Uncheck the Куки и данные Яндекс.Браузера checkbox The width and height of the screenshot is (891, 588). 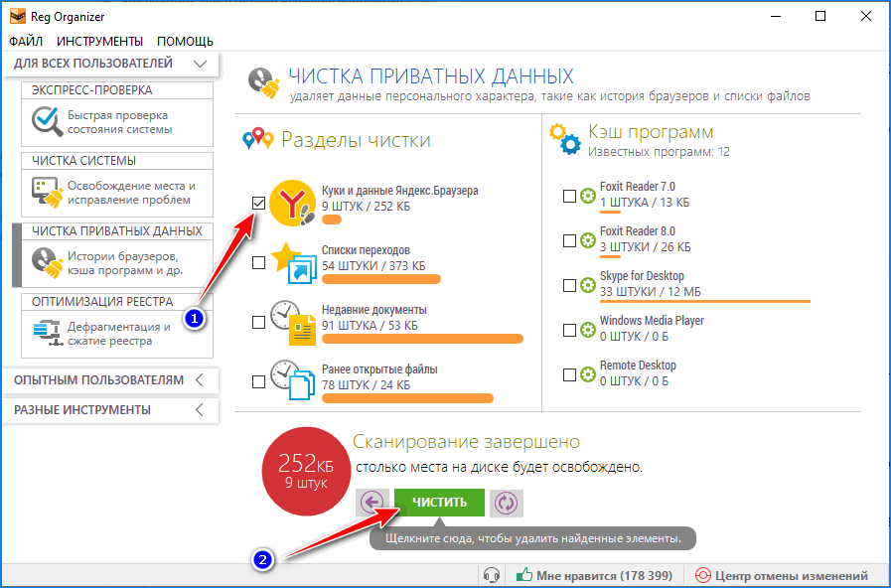(x=257, y=202)
